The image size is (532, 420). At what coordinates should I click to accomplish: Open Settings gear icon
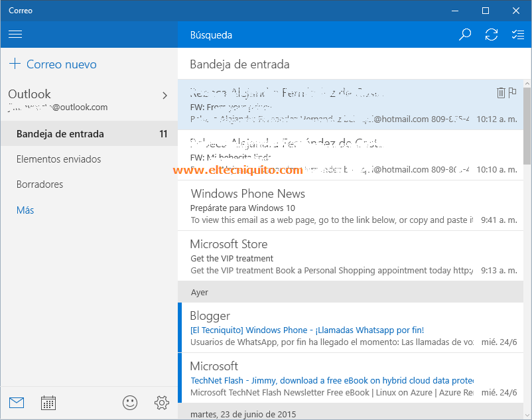[x=161, y=403]
